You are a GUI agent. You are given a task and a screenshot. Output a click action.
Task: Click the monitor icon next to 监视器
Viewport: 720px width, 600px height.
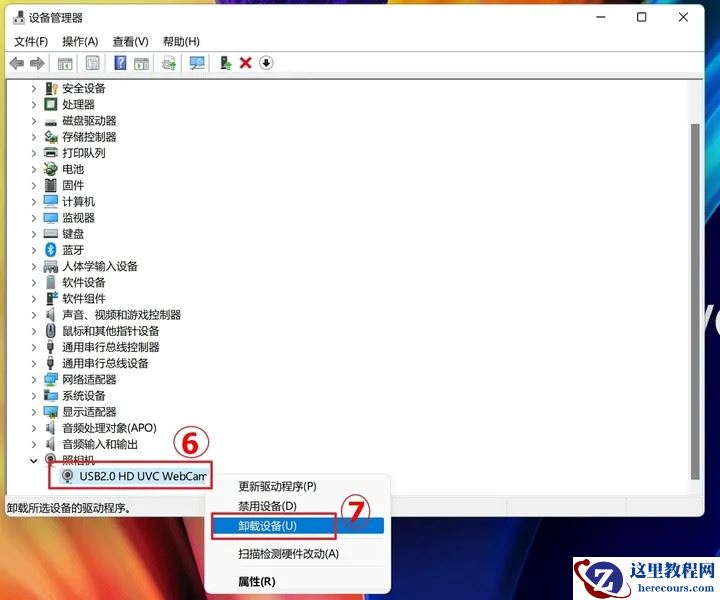[x=51, y=218]
